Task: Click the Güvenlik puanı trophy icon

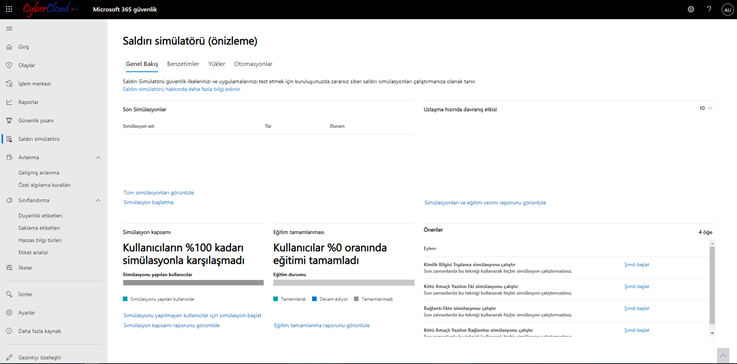Action: click(x=9, y=120)
